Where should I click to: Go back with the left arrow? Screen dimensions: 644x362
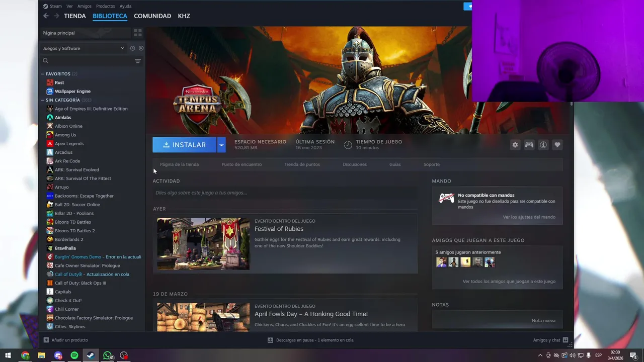tap(46, 16)
